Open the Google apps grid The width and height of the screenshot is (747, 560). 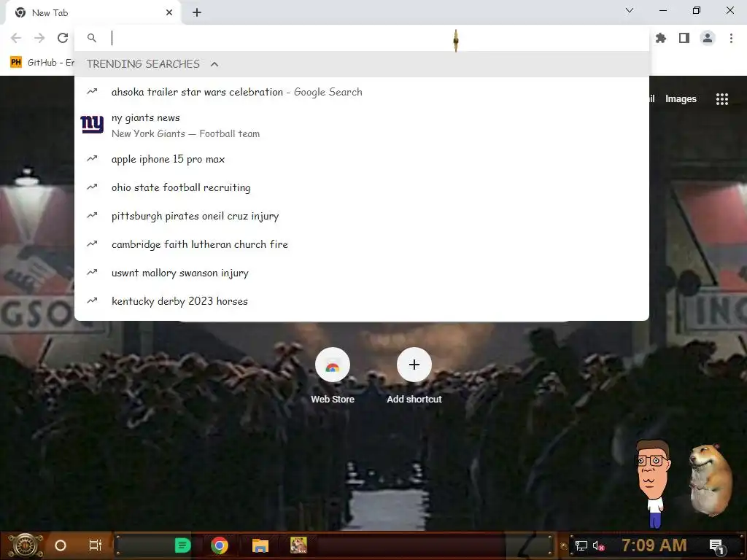tap(722, 99)
